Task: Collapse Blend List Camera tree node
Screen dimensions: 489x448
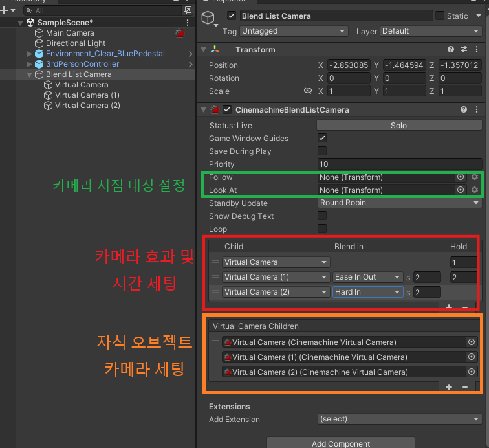Action: click(x=29, y=74)
